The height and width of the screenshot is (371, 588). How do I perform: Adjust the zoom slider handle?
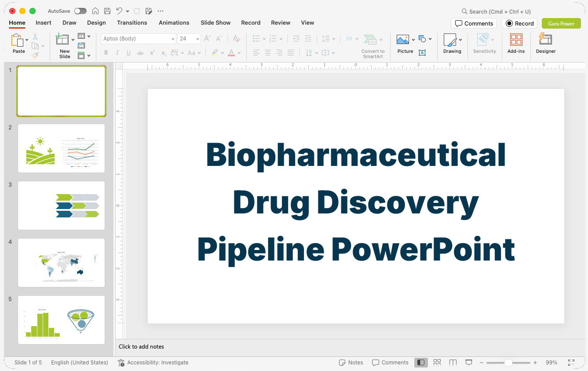tap(508, 363)
